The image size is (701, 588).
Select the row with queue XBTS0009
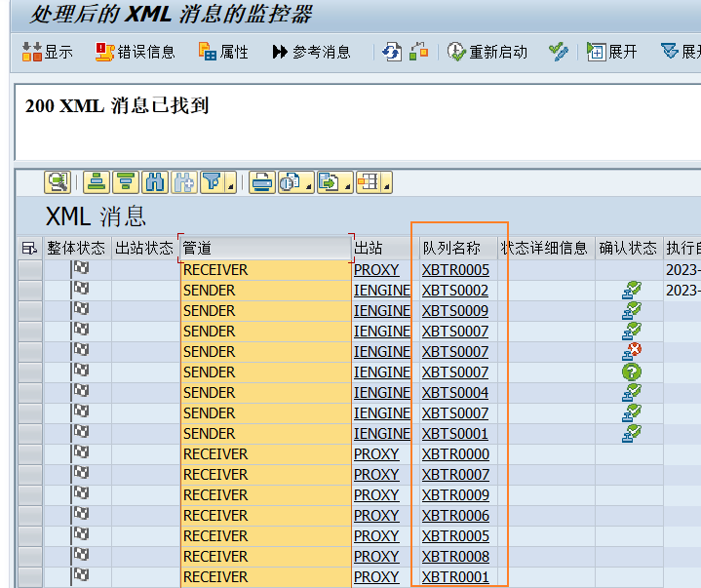30,311
